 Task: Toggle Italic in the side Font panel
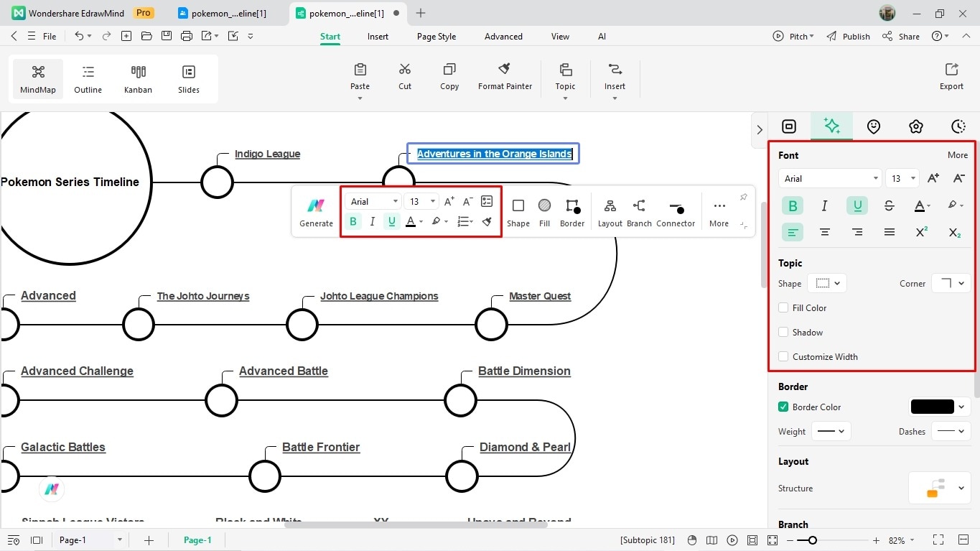click(824, 206)
